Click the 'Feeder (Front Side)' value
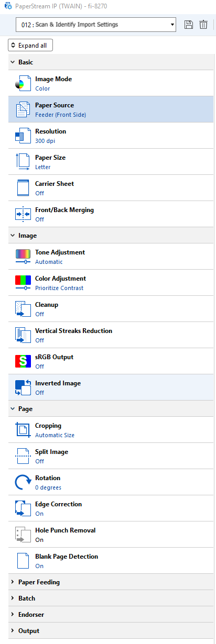The image size is (216, 644). pos(60,115)
